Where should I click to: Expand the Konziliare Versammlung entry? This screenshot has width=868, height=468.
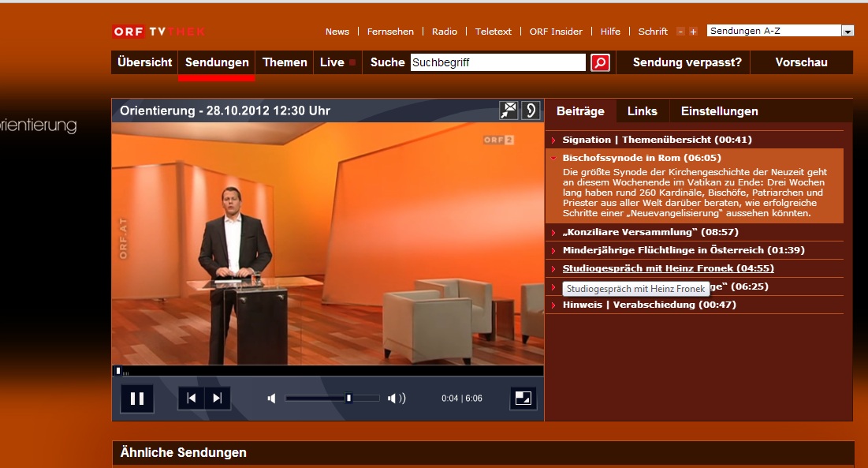639,232
